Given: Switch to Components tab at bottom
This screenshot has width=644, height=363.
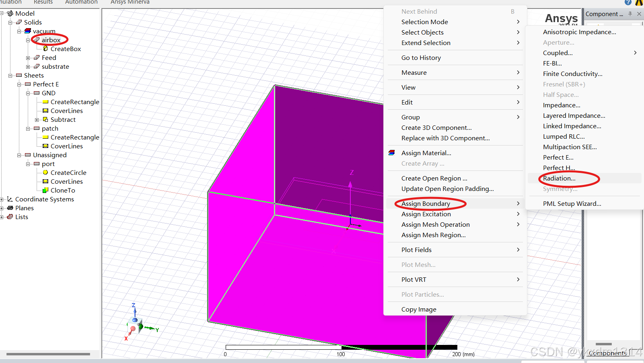Looking at the screenshot, I should pyautogui.click(x=608, y=353).
